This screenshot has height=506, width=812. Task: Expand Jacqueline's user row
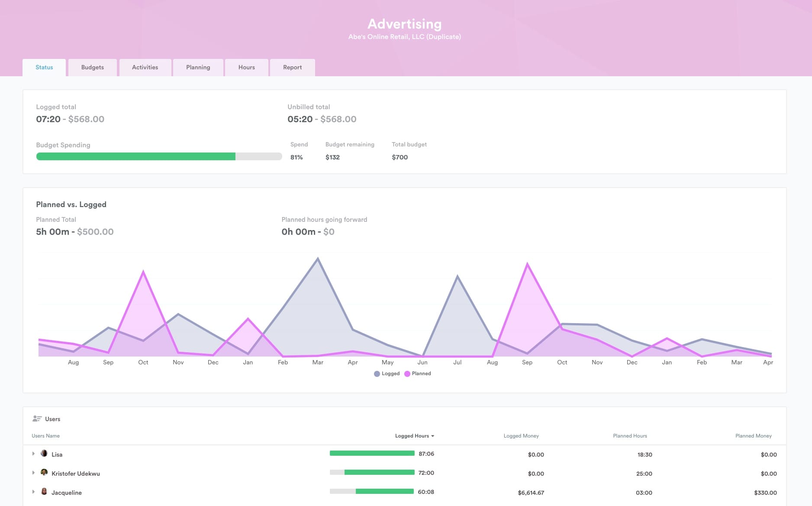coord(33,492)
